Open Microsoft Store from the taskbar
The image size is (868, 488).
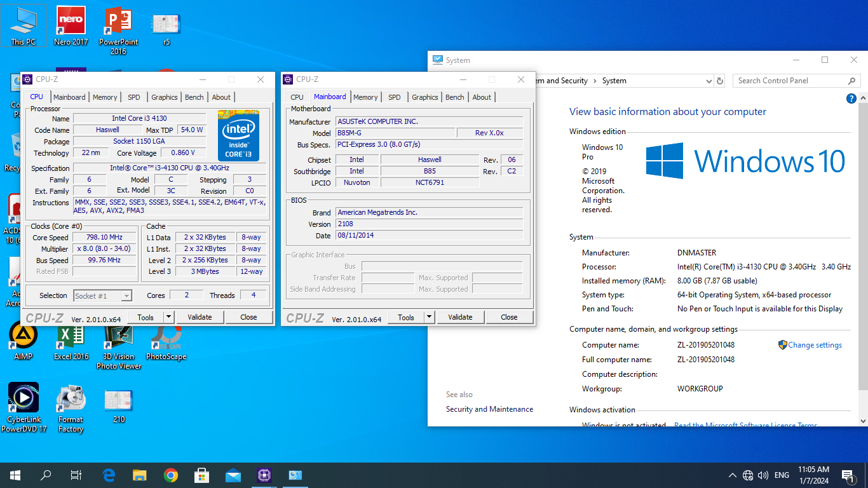(202, 475)
